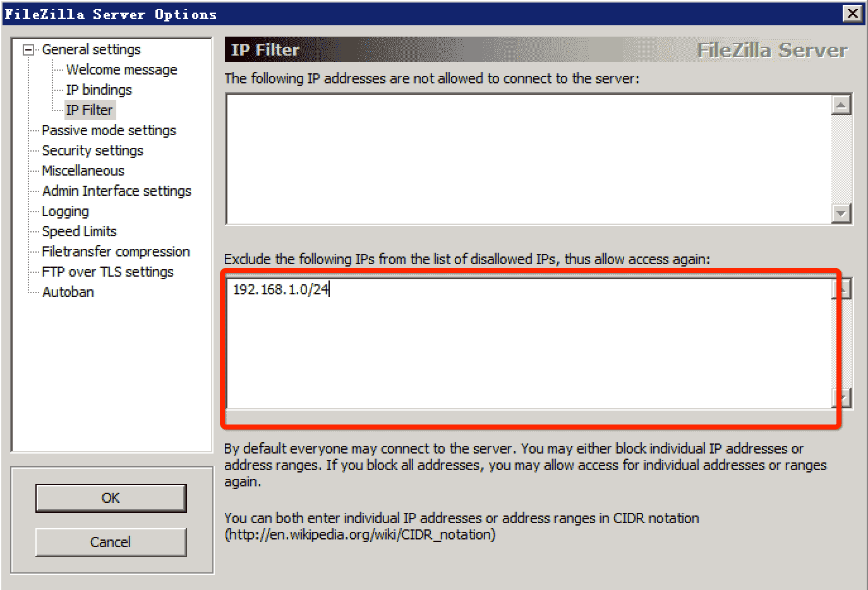Open Security settings page

pos(92,150)
